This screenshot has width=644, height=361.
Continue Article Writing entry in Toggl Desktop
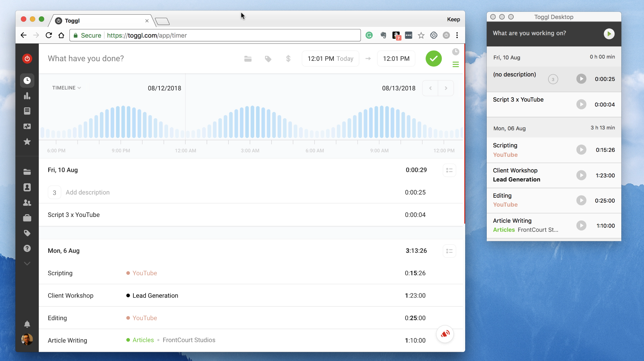581,226
